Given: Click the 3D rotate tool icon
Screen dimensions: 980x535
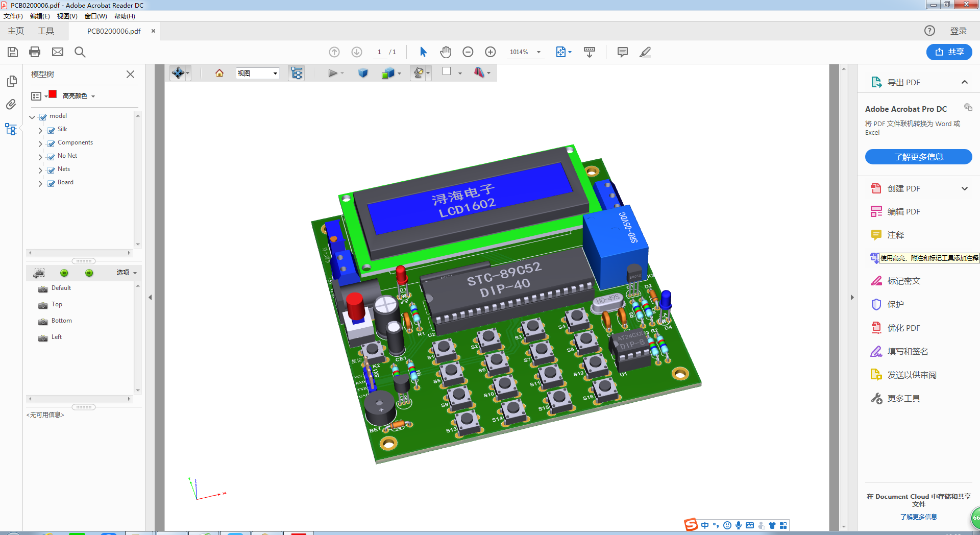Looking at the screenshot, I should [178, 73].
